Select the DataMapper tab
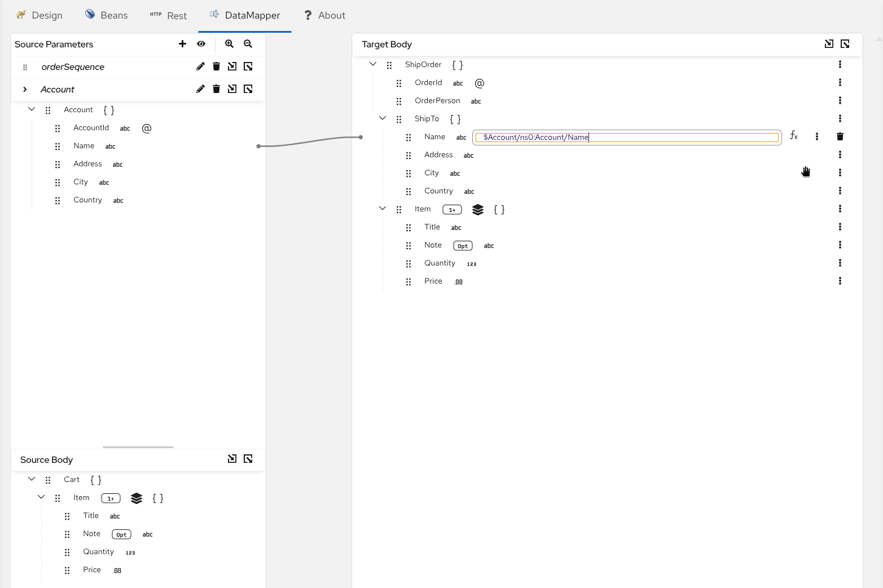The image size is (883, 588). (245, 15)
